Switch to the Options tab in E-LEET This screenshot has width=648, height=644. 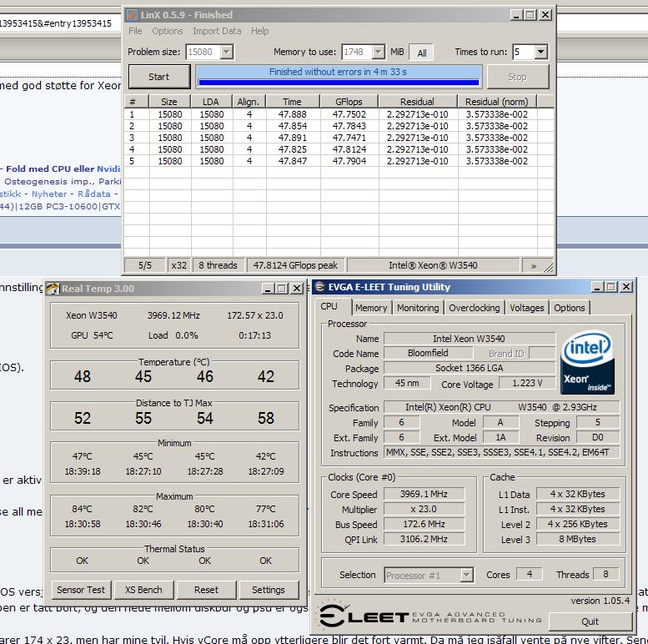pyautogui.click(x=569, y=308)
